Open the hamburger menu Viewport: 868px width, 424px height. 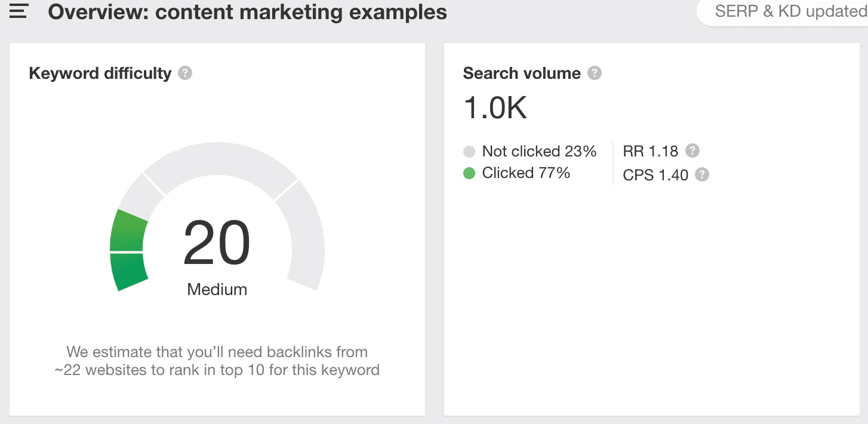click(19, 11)
